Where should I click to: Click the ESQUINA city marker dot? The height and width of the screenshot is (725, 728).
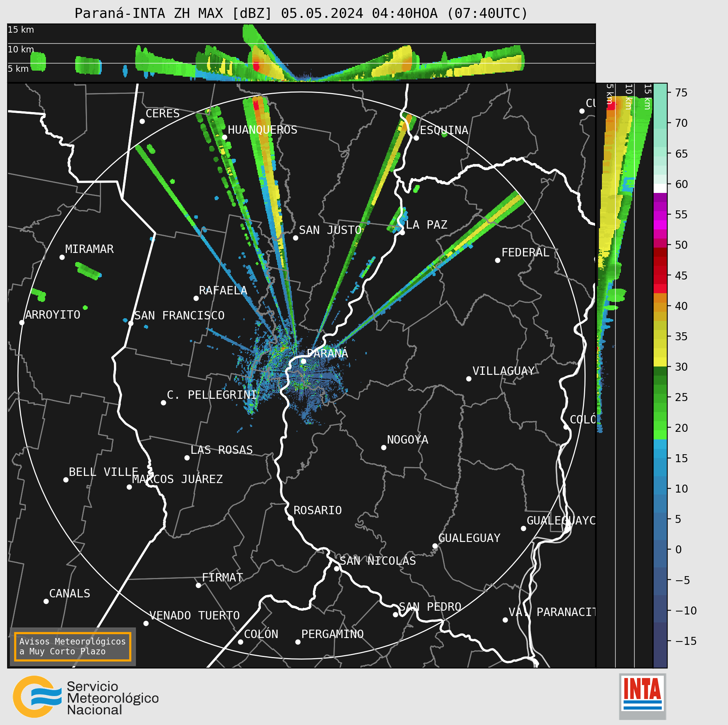click(416, 138)
